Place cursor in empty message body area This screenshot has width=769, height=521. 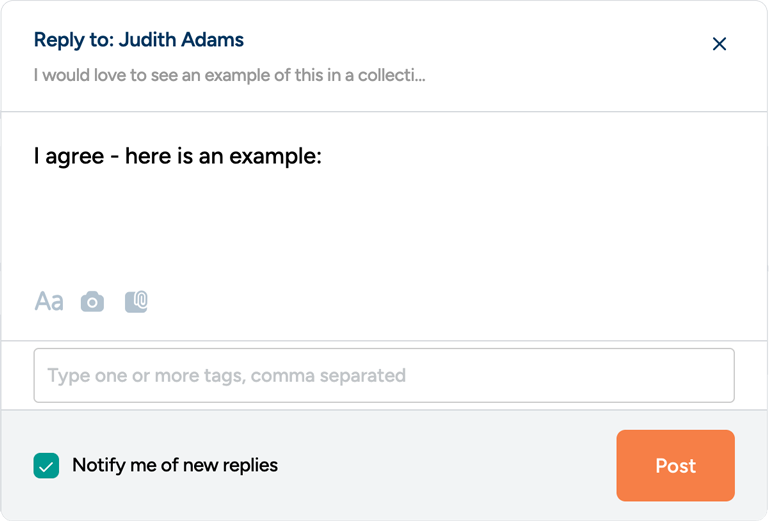pos(384,225)
